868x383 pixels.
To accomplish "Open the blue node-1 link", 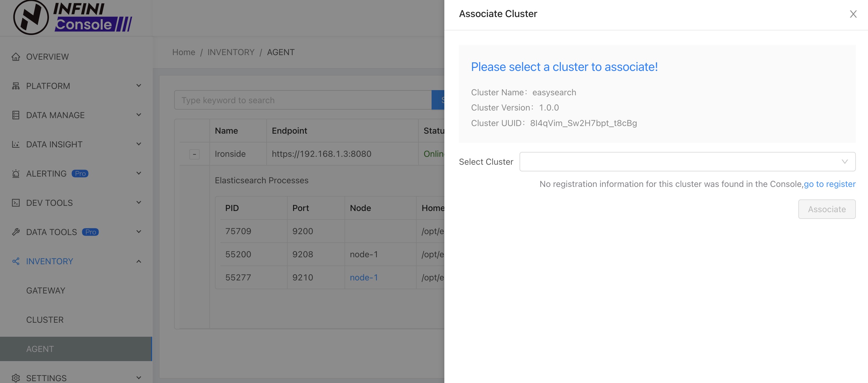I will coord(364,277).
